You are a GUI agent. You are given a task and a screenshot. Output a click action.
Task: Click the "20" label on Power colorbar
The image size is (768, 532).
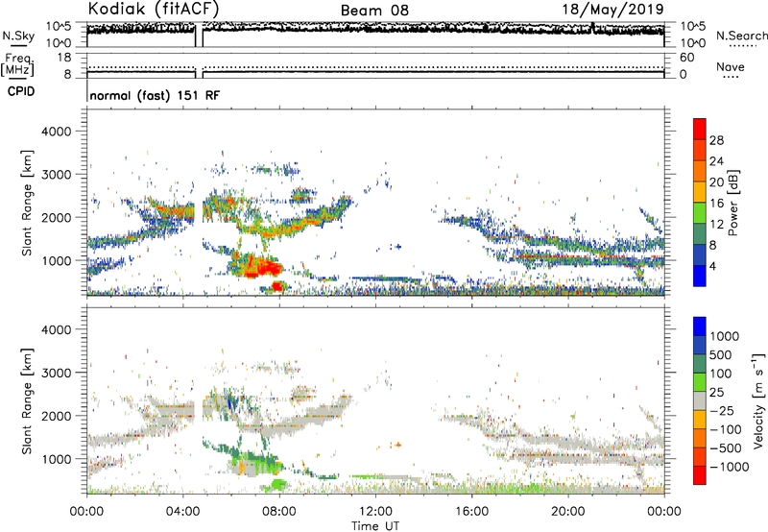coord(716,182)
